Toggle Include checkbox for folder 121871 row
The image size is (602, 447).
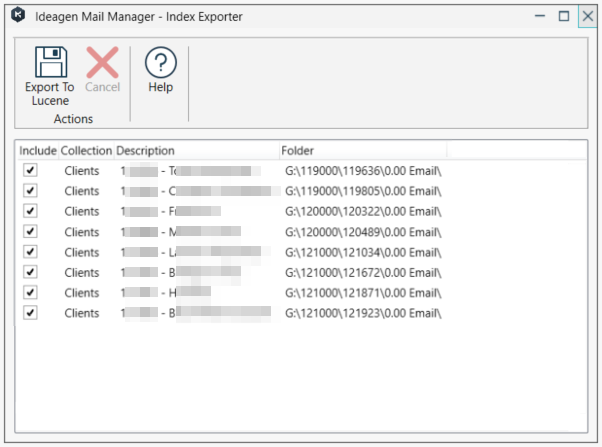pyautogui.click(x=30, y=292)
